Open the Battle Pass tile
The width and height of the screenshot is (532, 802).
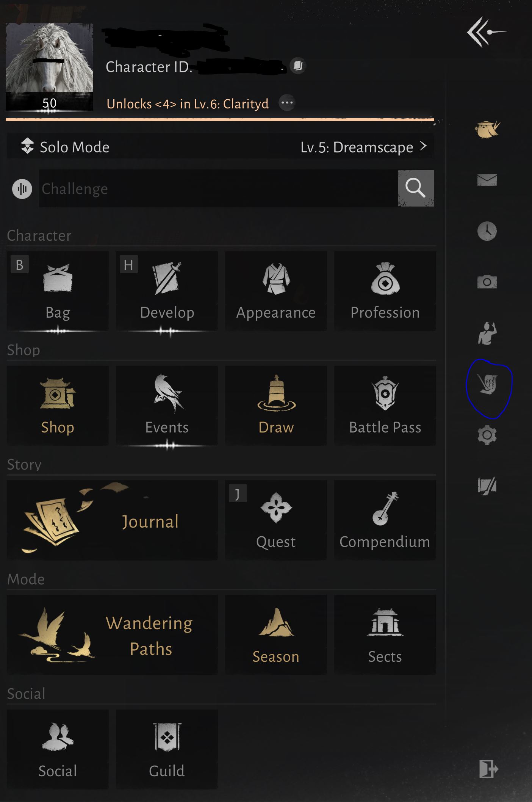[x=385, y=405]
